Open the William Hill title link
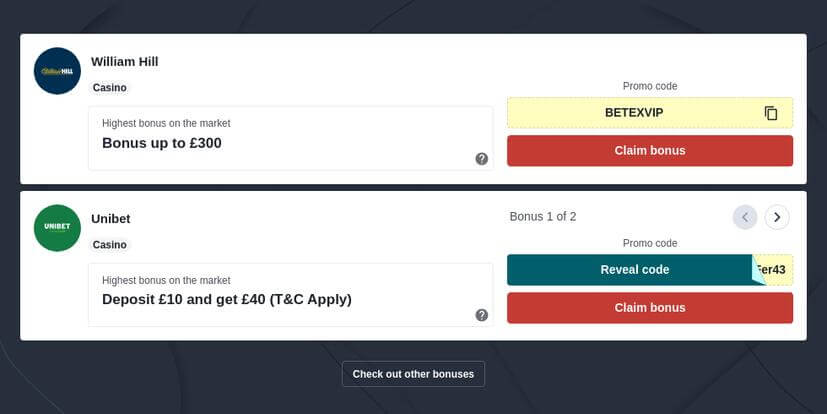Screen dimensions: 827x414 (124, 62)
